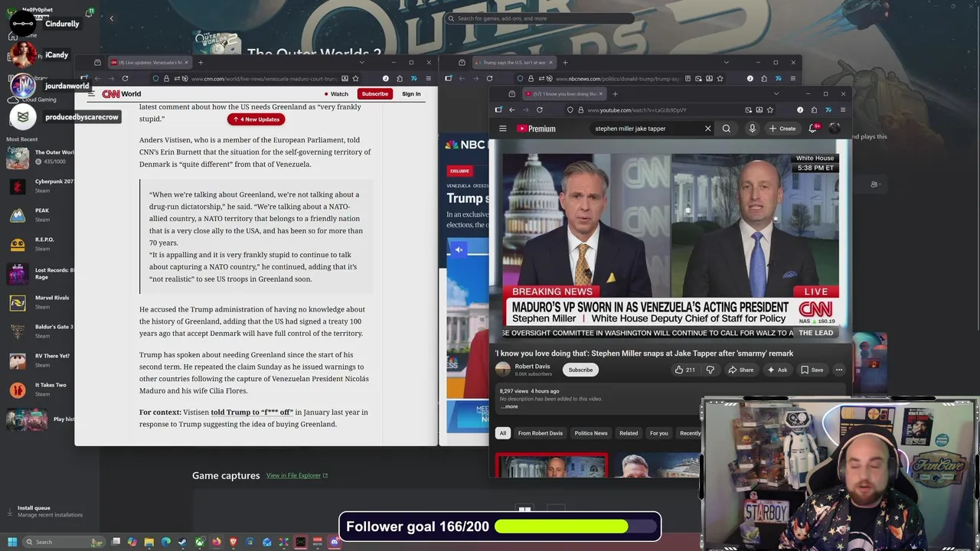
Task: Open the Ask button under the video
Action: pos(777,370)
